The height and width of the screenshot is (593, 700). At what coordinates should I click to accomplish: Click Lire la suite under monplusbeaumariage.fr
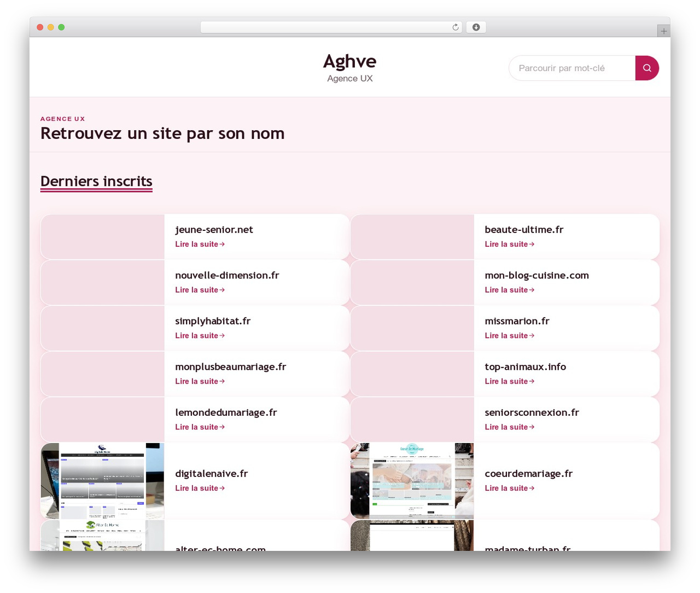coord(200,381)
